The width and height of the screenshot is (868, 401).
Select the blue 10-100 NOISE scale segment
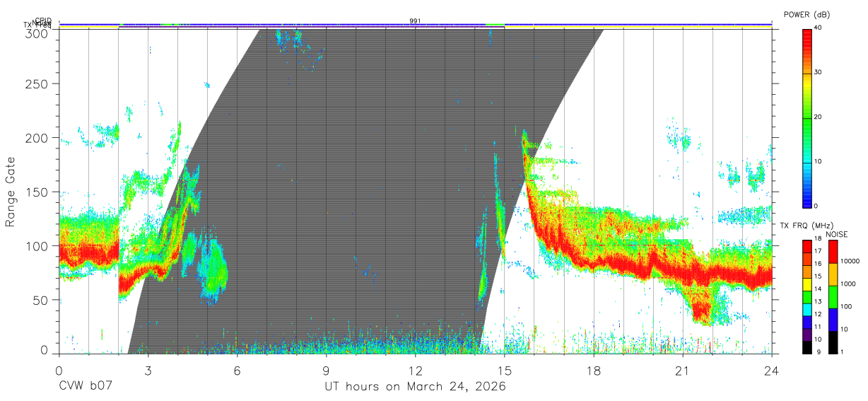point(833,319)
